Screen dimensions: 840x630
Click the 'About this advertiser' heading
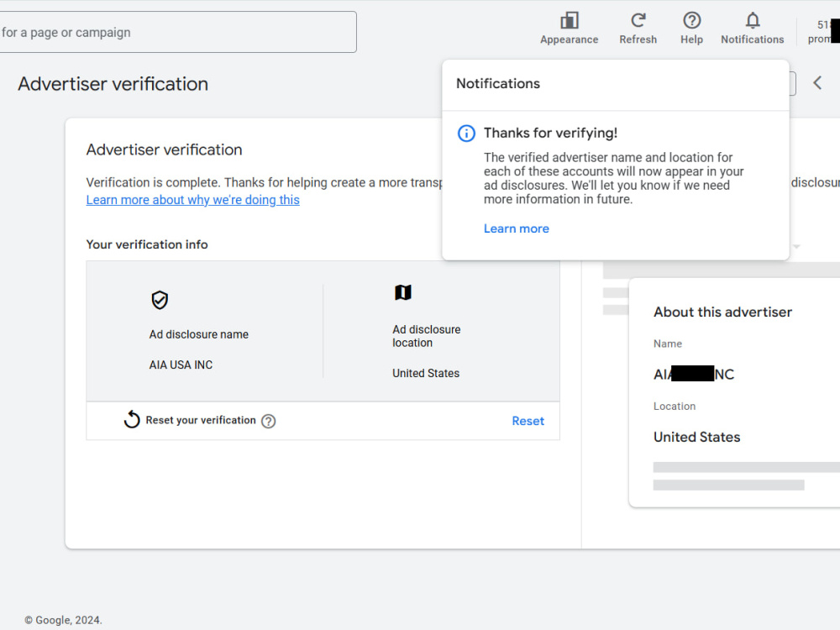pos(722,312)
